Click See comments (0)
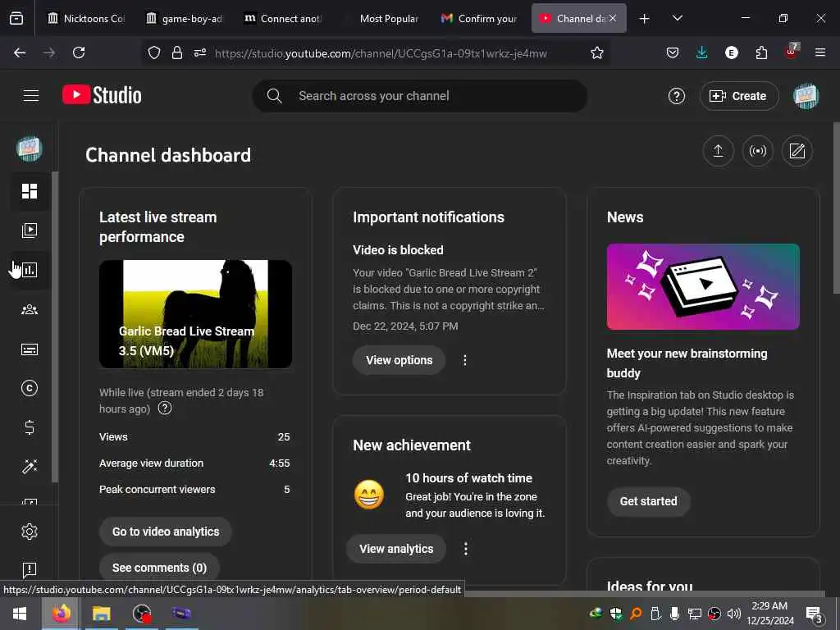Image resolution: width=840 pixels, height=630 pixels. click(x=160, y=568)
